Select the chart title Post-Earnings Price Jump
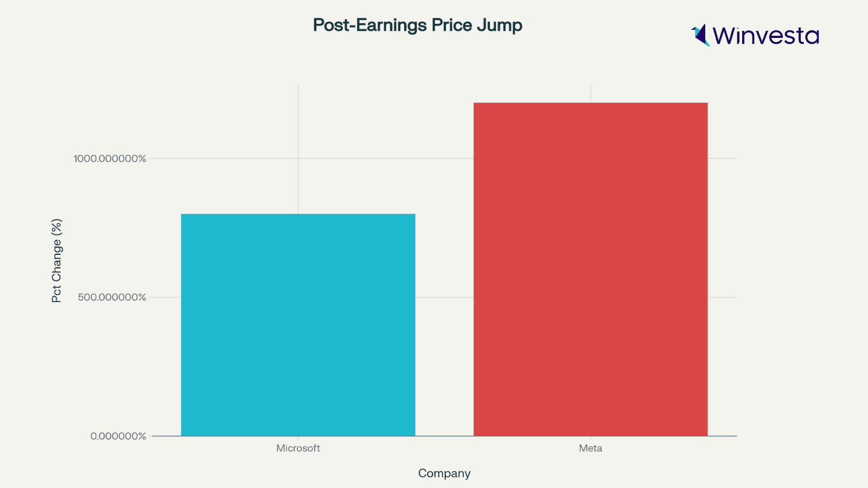 pos(417,25)
